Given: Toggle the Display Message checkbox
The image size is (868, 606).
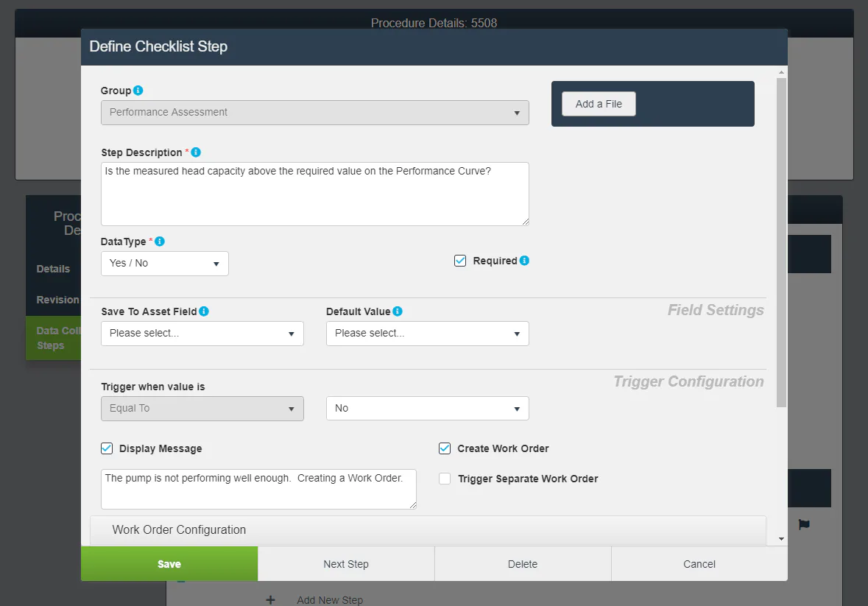Looking at the screenshot, I should pos(107,448).
